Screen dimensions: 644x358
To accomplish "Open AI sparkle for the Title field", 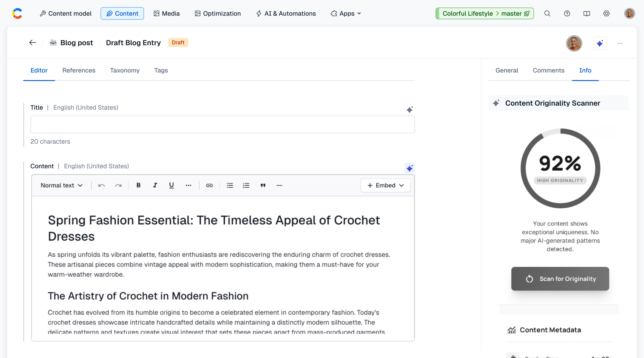I will tap(410, 109).
